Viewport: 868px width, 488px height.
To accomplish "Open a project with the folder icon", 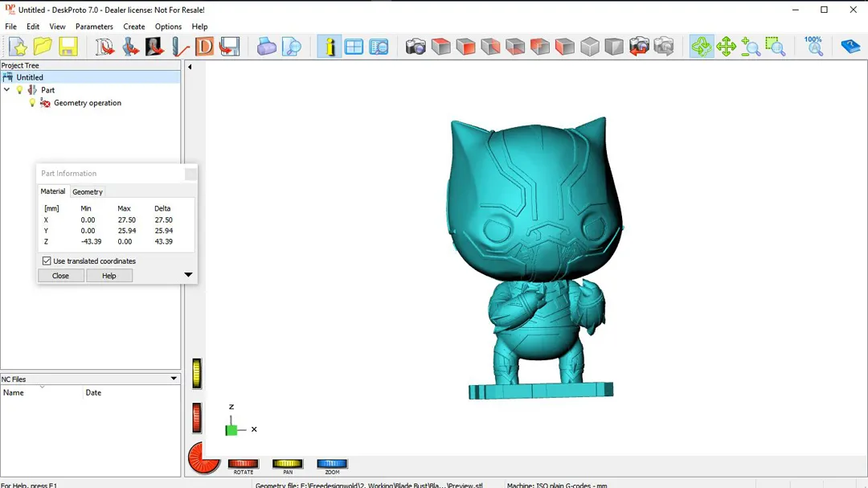I will 43,47.
